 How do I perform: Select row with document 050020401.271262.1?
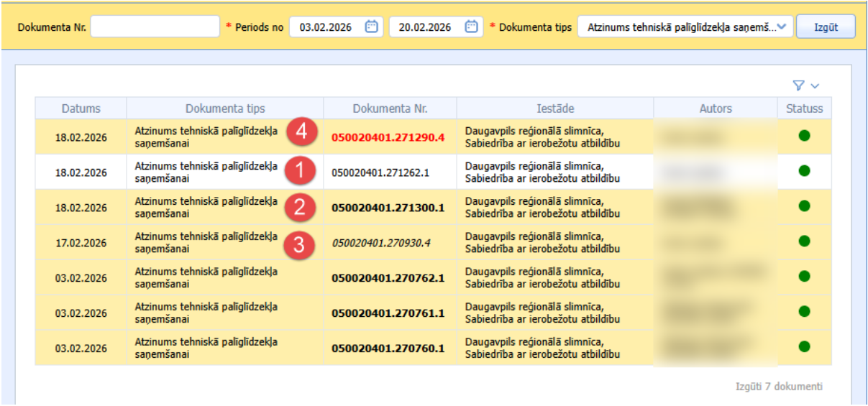434,172
